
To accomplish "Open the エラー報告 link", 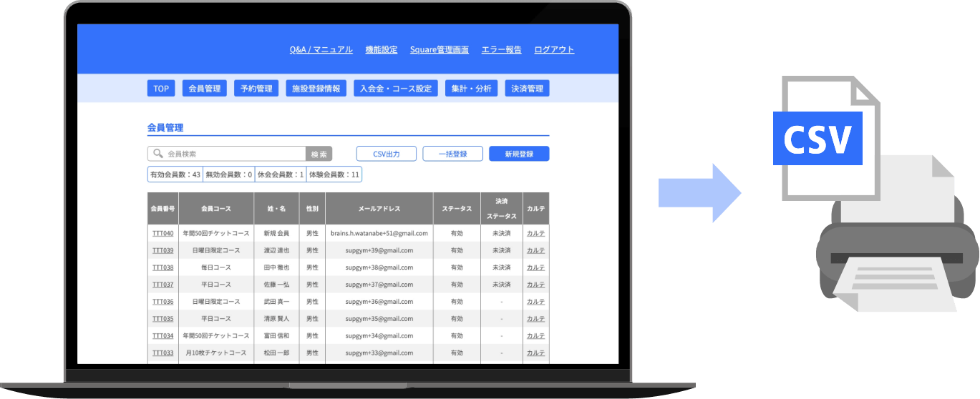I will coord(501,49).
